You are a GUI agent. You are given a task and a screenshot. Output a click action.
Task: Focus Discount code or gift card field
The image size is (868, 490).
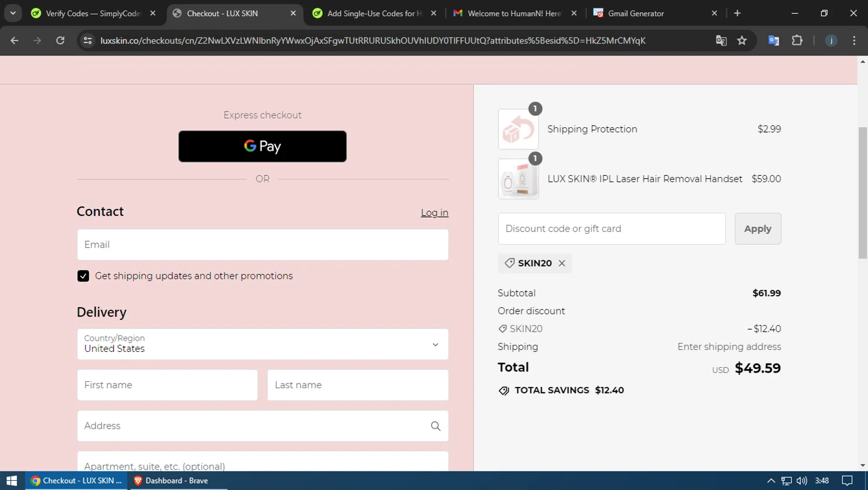click(612, 229)
